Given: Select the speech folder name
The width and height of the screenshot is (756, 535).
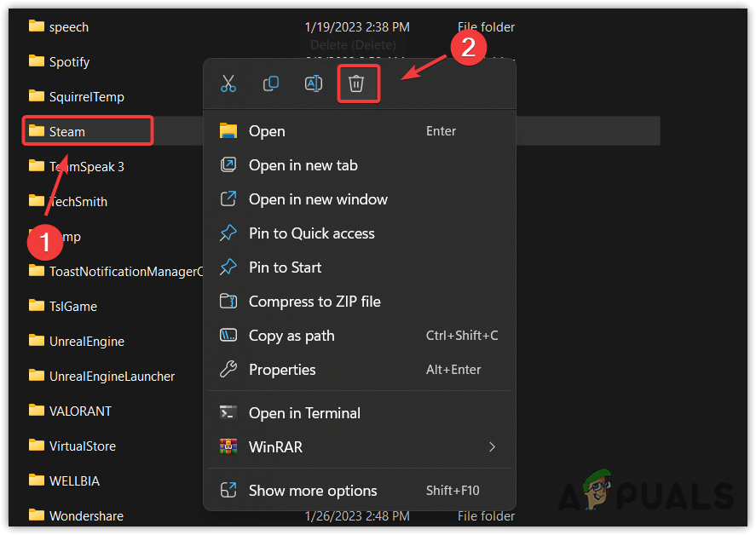Looking at the screenshot, I should [x=69, y=27].
